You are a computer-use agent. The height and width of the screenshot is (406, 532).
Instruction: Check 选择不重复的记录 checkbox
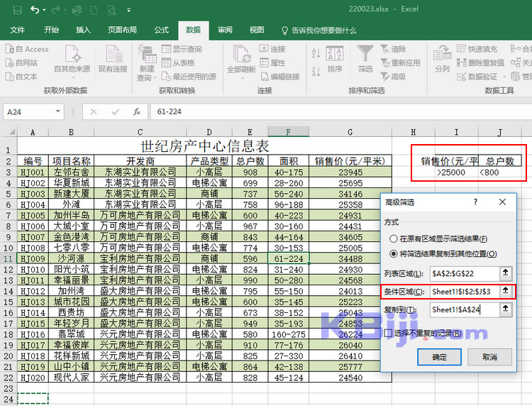tap(388, 333)
